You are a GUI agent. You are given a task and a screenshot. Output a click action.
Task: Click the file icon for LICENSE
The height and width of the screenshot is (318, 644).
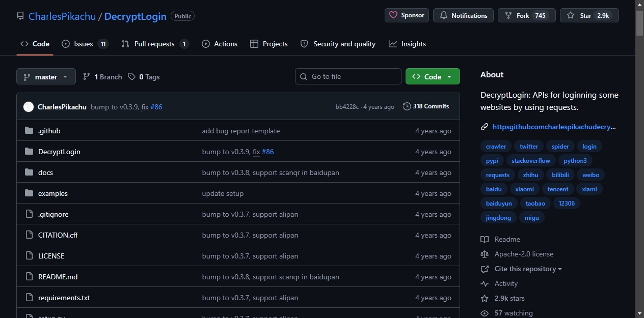coord(29,256)
